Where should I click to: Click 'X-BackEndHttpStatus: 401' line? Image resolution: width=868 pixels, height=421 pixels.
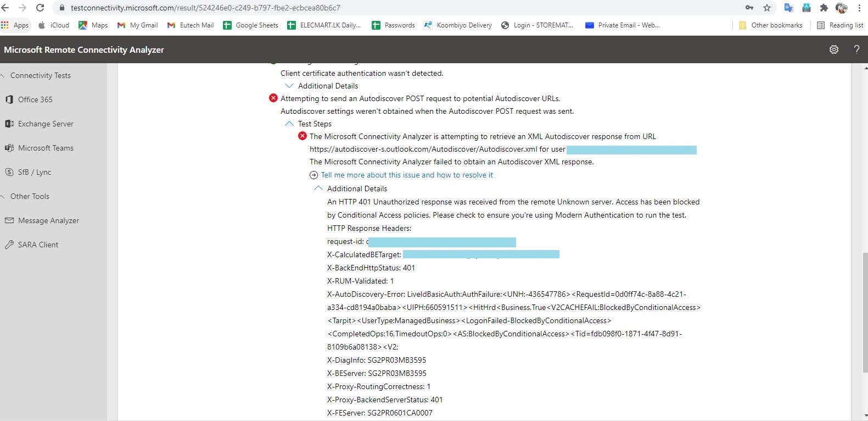tap(371, 268)
